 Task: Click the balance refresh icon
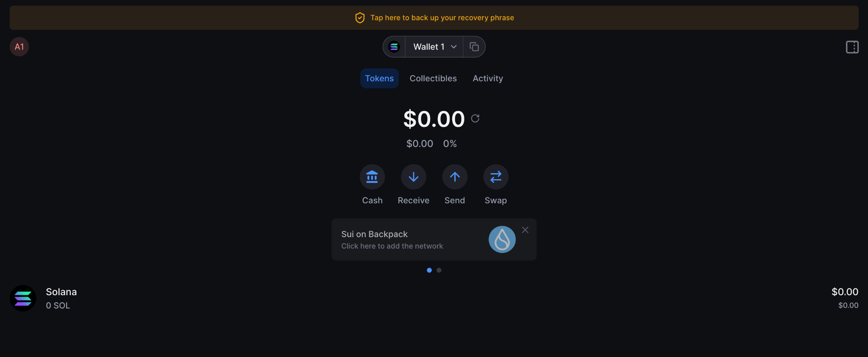[x=475, y=119]
